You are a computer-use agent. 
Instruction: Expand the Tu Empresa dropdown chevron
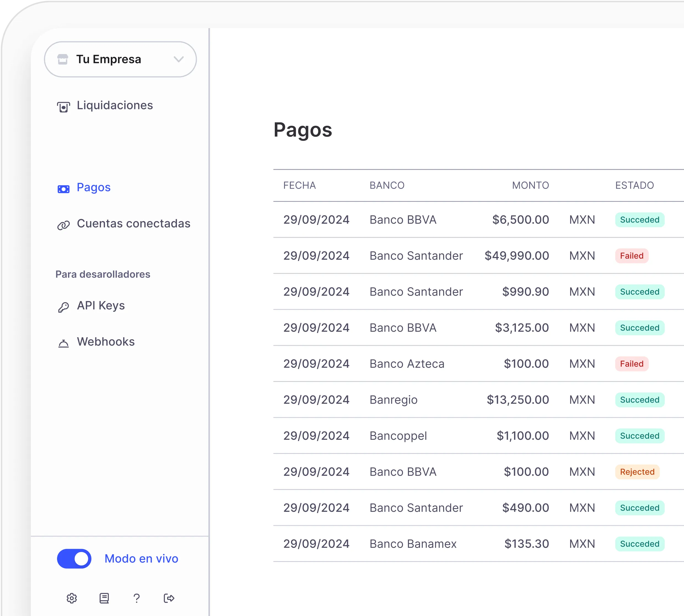pyautogui.click(x=179, y=59)
